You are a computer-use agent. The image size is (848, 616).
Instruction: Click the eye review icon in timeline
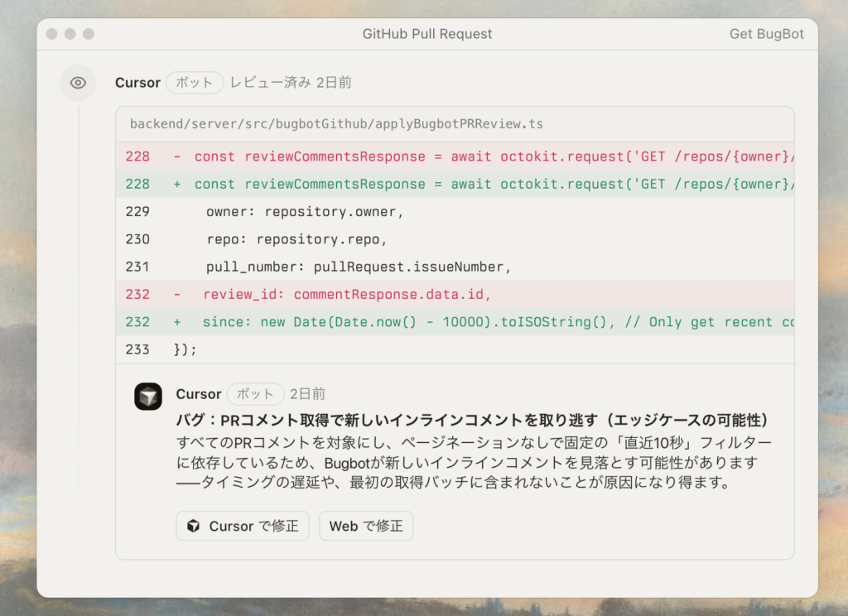click(x=78, y=83)
